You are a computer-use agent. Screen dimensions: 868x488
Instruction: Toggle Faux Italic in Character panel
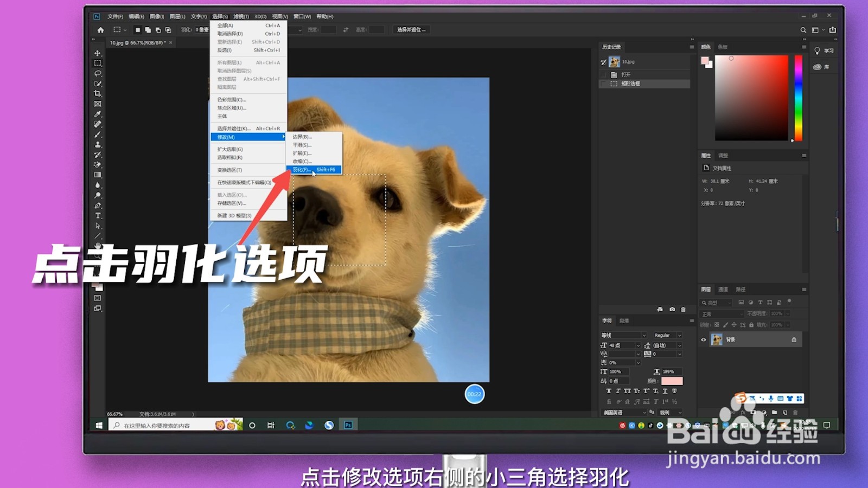click(x=618, y=391)
